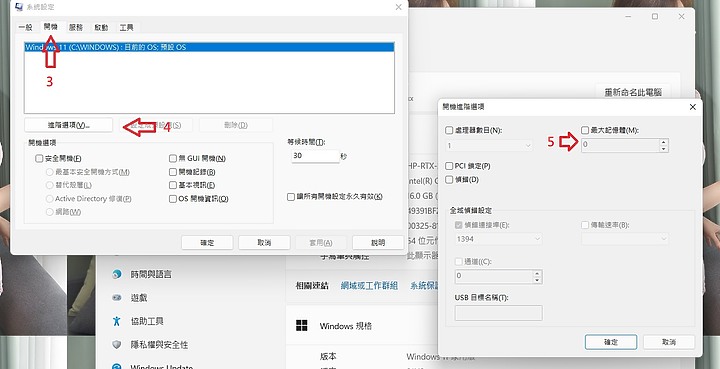Click the Windows 規格 section header

pos(346,326)
